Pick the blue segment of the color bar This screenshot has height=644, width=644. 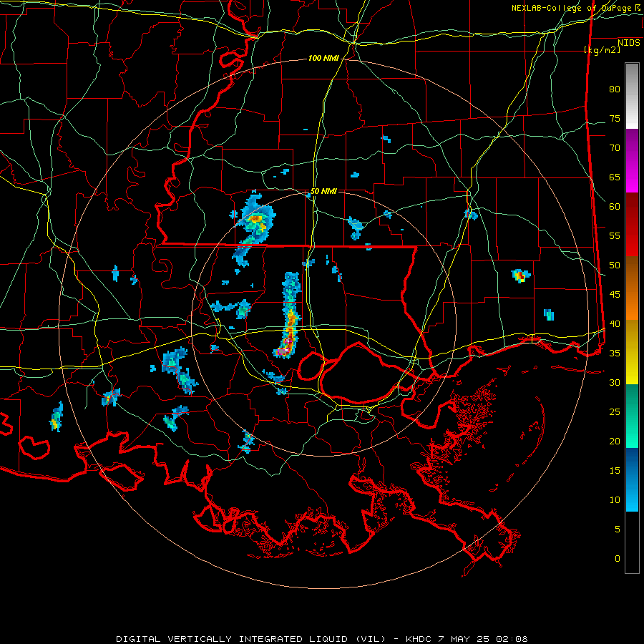coord(632,479)
